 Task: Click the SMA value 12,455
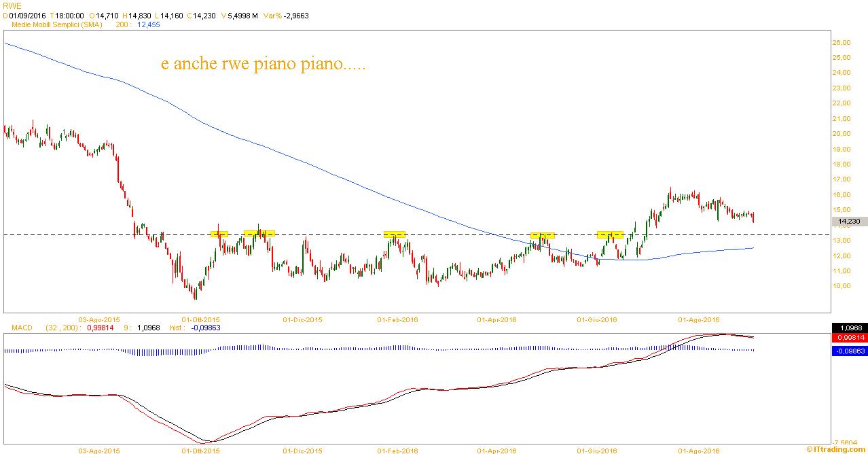pyautogui.click(x=149, y=24)
